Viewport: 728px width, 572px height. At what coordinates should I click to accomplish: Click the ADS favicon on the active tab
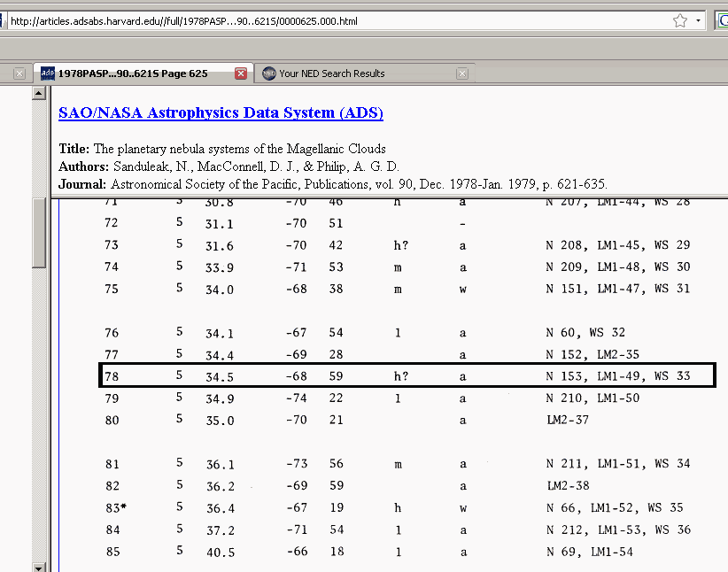(x=48, y=73)
